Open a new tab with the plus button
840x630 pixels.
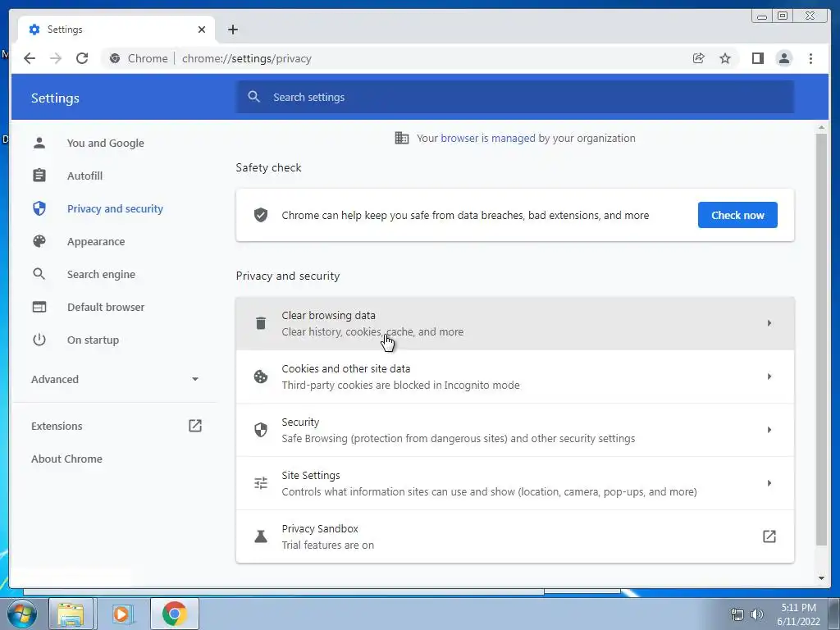pos(232,30)
